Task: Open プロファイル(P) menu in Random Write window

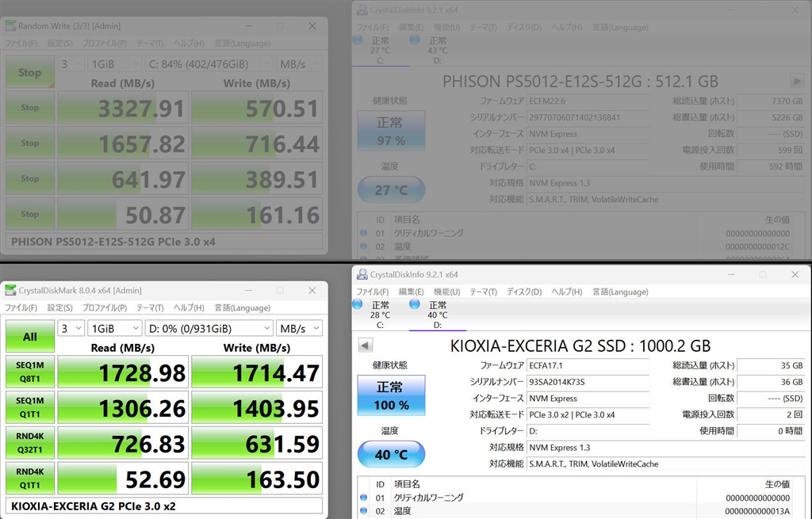Action: pyautogui.click(x=105, y=44)
